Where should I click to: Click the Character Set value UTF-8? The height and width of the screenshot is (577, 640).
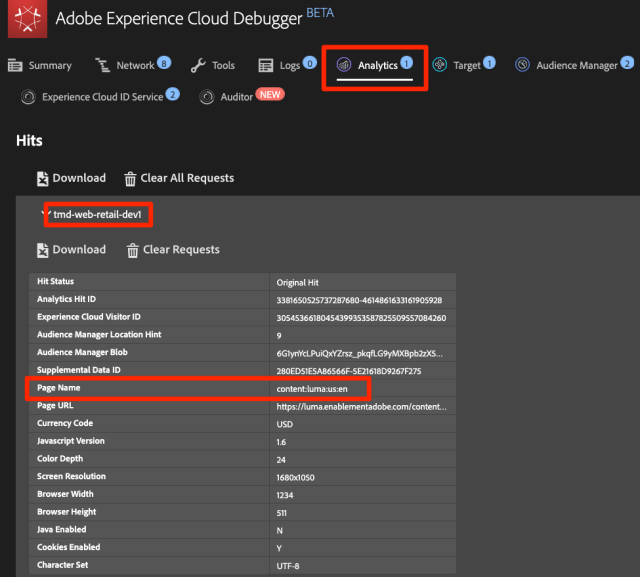tap(288, 566)
